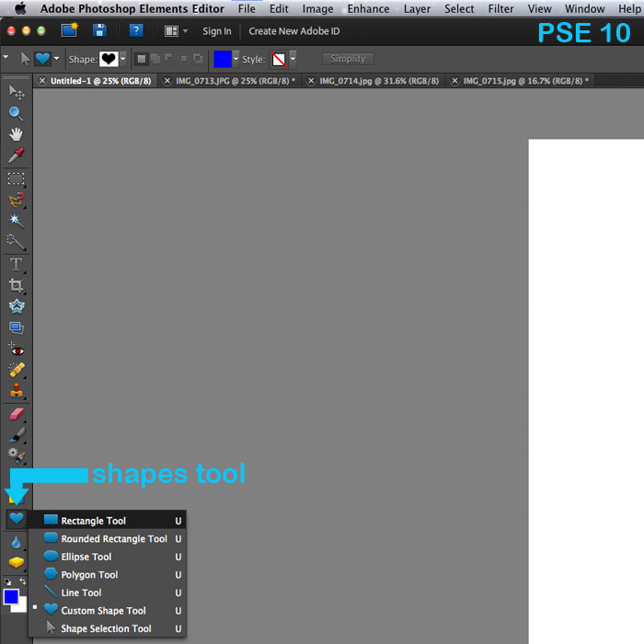This screenshot has width=644, height=644.
Task: Open the Filter menu
Action: pos(500,8)
